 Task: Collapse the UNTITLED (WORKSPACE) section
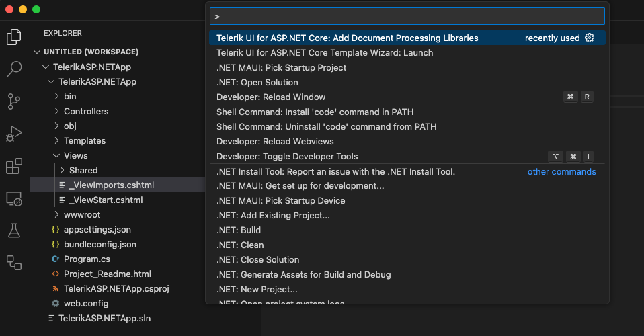pyautogui.click(x=37, y=52)
